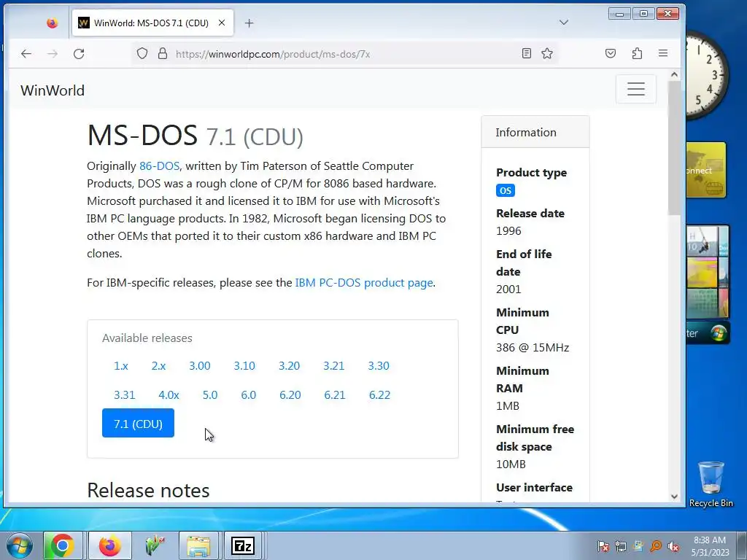
Task: Click the Media Center gadget below slideshow
Action: [x=708, y=332]
